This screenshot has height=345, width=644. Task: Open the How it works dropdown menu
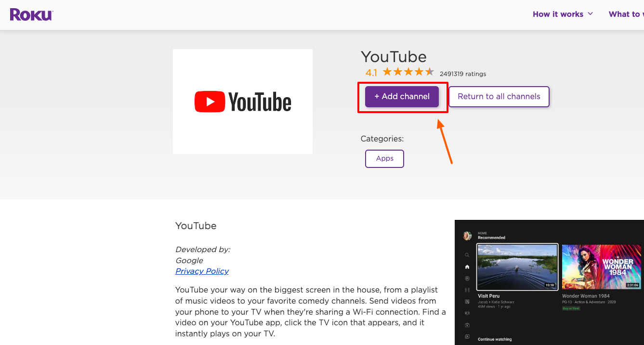point(563,14)
